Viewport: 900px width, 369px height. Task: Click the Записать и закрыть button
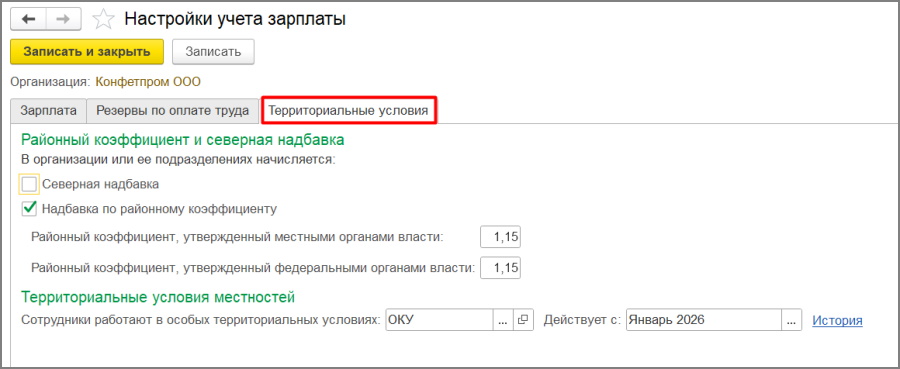(87, 51)
